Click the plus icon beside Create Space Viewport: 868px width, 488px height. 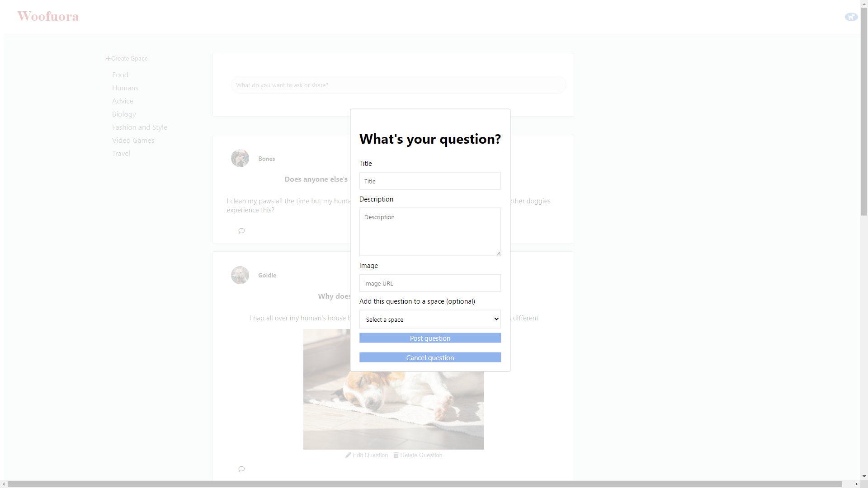click(108, 58)
